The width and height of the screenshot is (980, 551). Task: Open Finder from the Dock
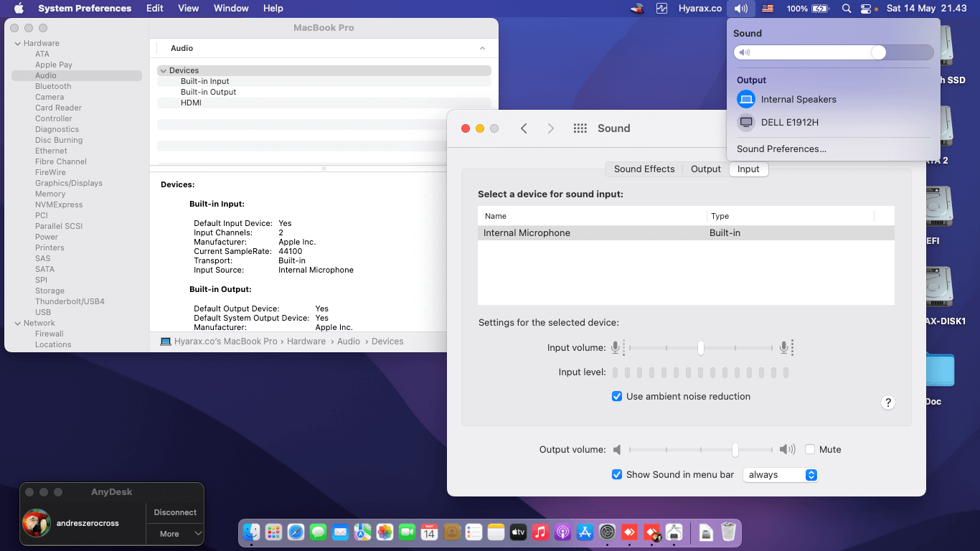[x=251, y=532]
